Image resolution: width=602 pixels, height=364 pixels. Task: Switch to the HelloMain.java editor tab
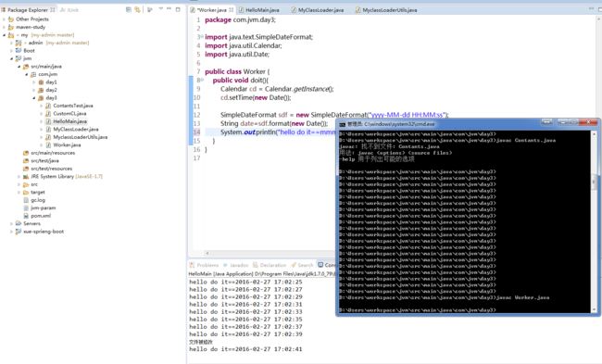[258, 10]
